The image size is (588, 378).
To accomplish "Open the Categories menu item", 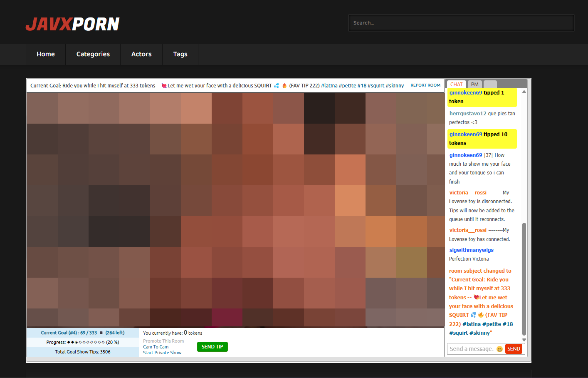I will (93, 54).
